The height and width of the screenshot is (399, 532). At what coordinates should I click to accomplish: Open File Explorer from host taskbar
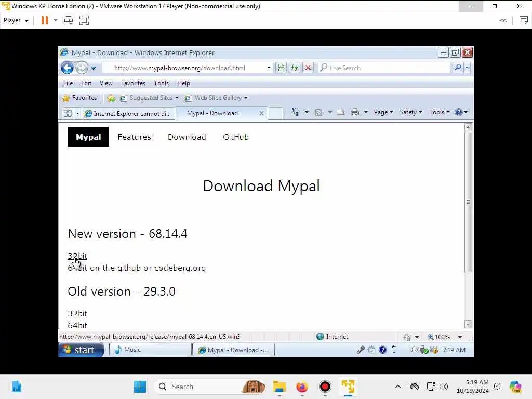tap(280, 387)
